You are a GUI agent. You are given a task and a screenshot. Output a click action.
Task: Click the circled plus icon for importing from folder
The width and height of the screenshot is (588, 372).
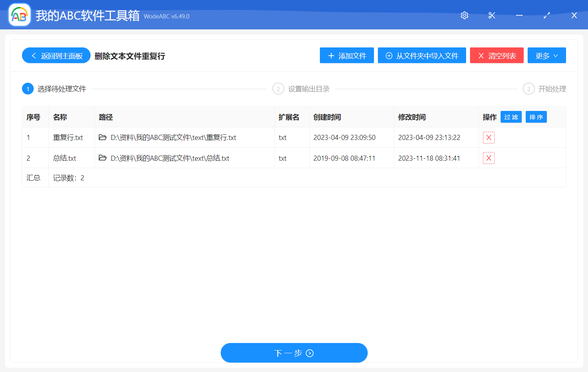pyautogui.click(x=388, y=56)
